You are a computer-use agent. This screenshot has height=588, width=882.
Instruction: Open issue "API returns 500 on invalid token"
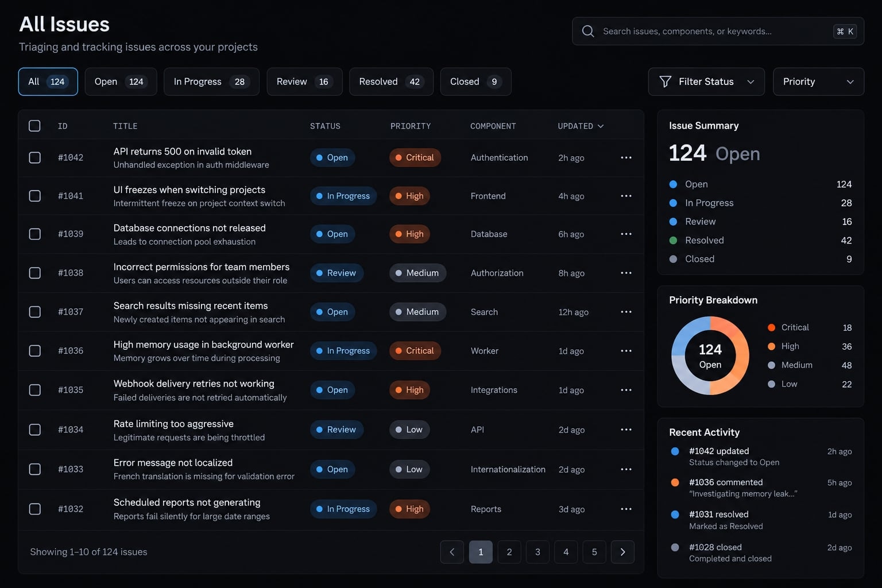(x=183, y=152)
